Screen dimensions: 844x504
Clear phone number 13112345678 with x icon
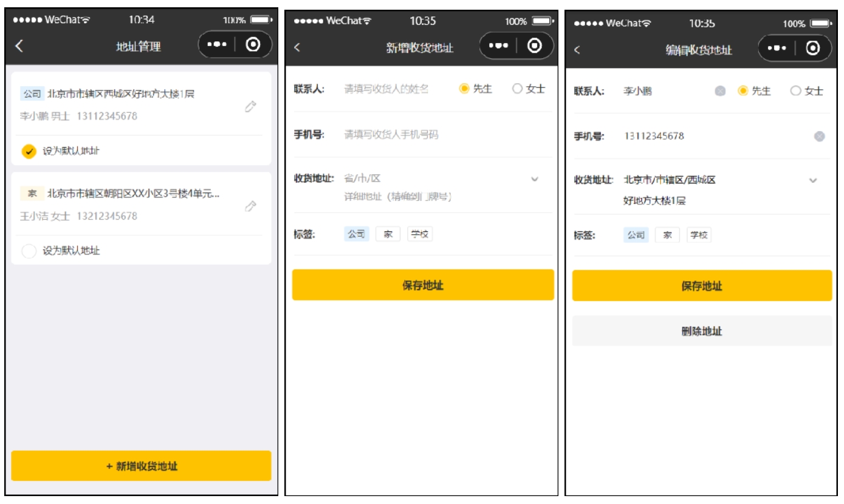pyautogui.click(x=819, y=137)
